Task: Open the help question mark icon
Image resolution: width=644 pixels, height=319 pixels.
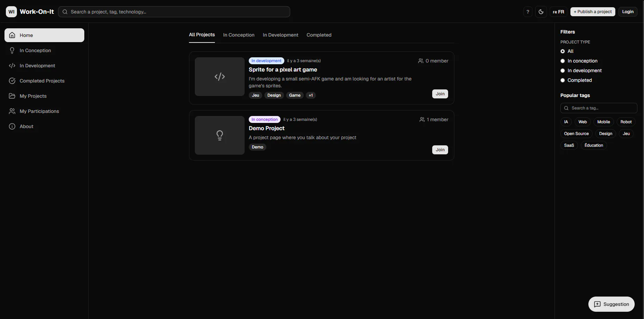Action: (528, 12)
